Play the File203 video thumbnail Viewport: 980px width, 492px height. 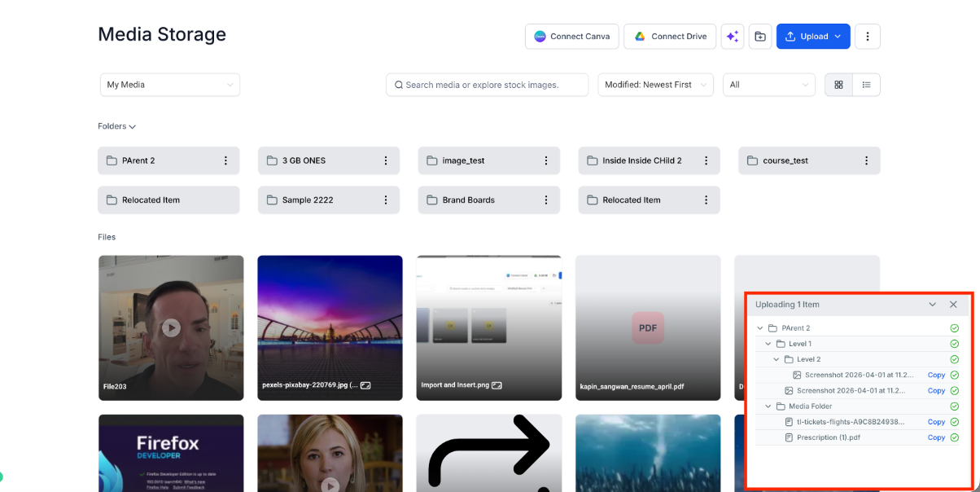tap(171, 327)
